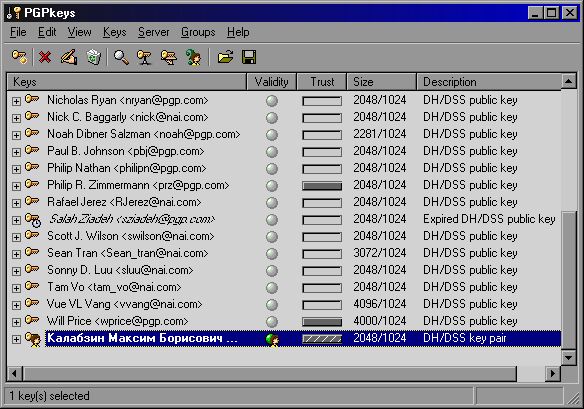Click the vertical scrollbar down arrow

click(569, 358)
